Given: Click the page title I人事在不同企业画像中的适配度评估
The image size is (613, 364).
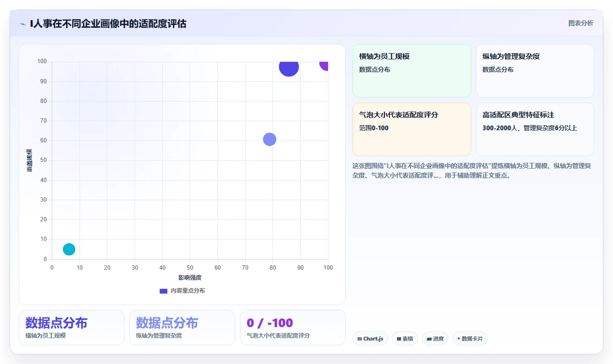Looking at the screenshot, I should pos(108,23).
